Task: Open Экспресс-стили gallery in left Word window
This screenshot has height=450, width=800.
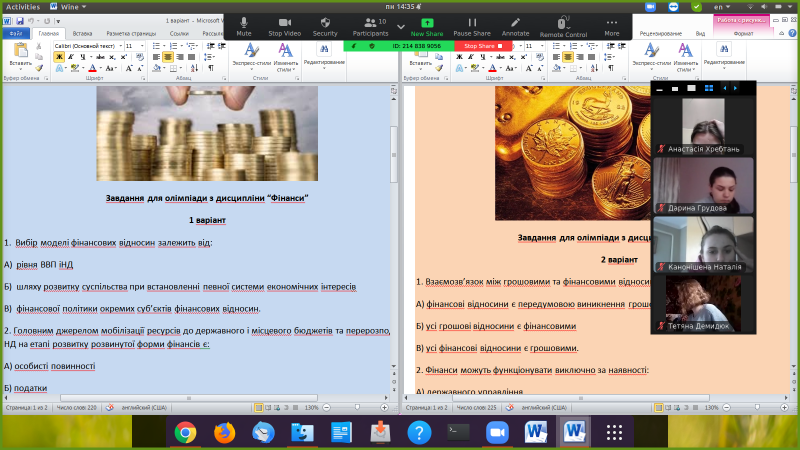Action: click(251, 58)
